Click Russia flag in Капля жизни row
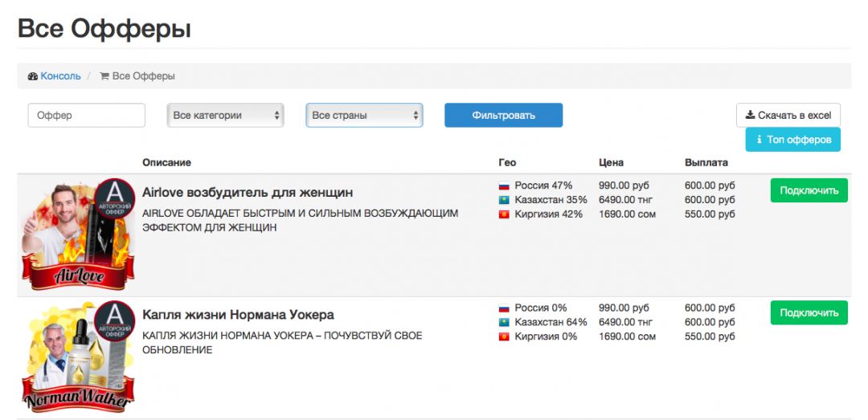Image resolution: width=868 pixels, height=420 pixels. [504, 308]
